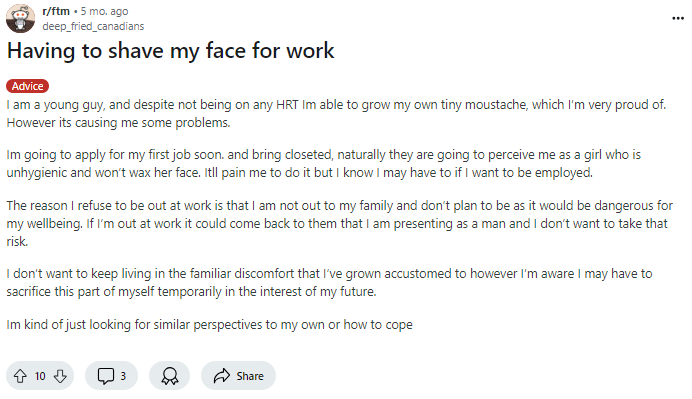Image resolution: width=692 pixels, height=399 pixels.
Task: Open the post title "Having to shave my face for work"
Action: pos(170,51)
